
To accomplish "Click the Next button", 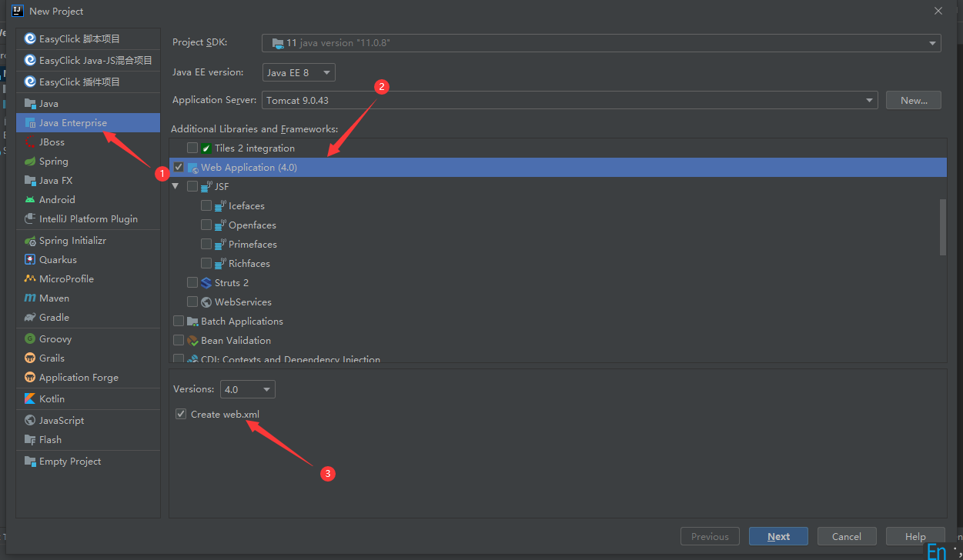I will (x=779, y=537).
